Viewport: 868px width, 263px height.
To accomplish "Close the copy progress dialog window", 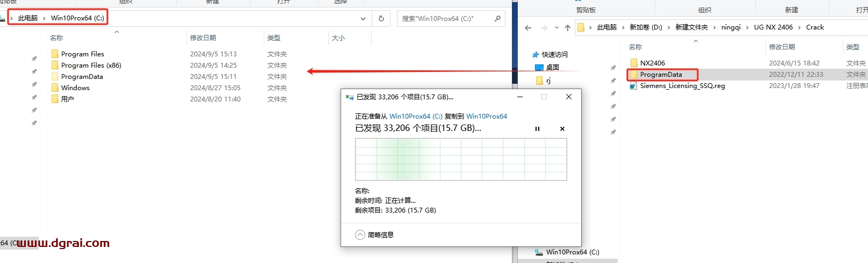I will coord(568,97).
